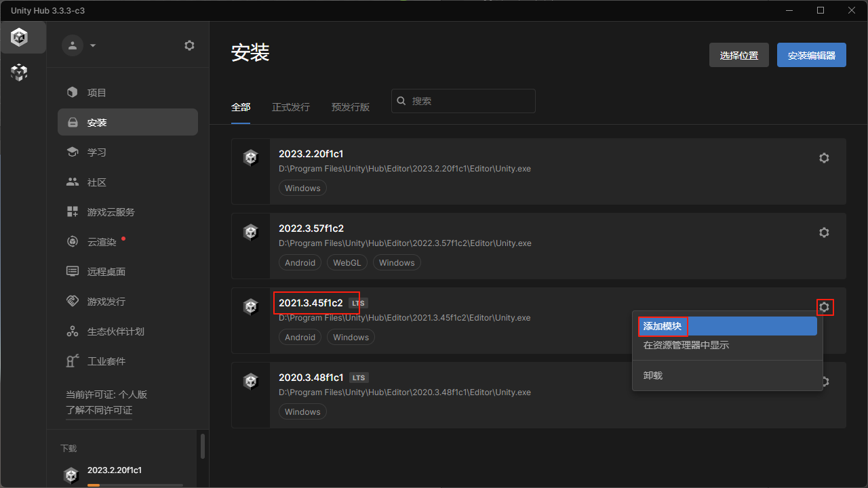Choose 在资源管理器中显示 in context menu
The width and height of the screenshot is (868, 488).
[x=727, y=346]
